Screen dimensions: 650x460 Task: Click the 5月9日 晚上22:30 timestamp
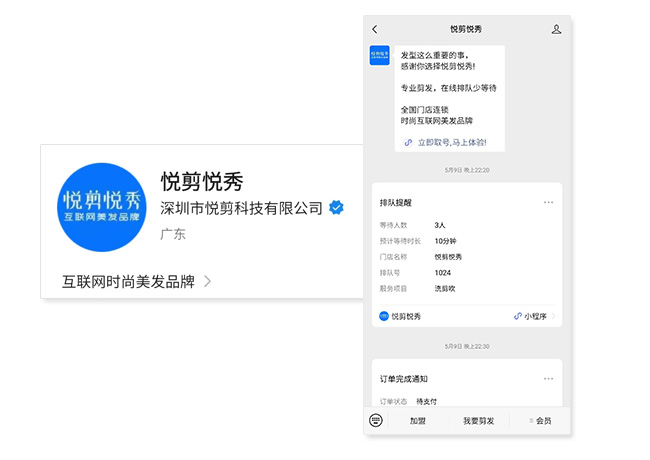tap(467, 346)
